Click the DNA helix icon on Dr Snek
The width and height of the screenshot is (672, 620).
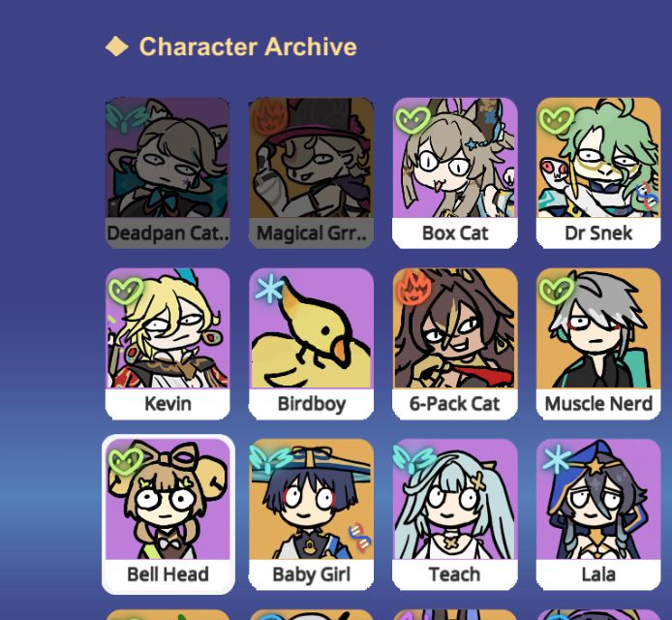[647, 196]
